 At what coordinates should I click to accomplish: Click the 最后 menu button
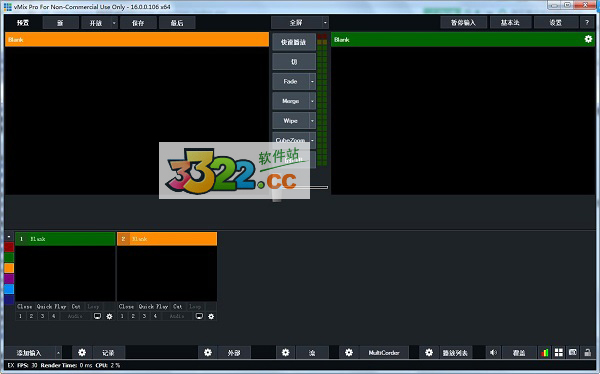click(x=177, y=23)
